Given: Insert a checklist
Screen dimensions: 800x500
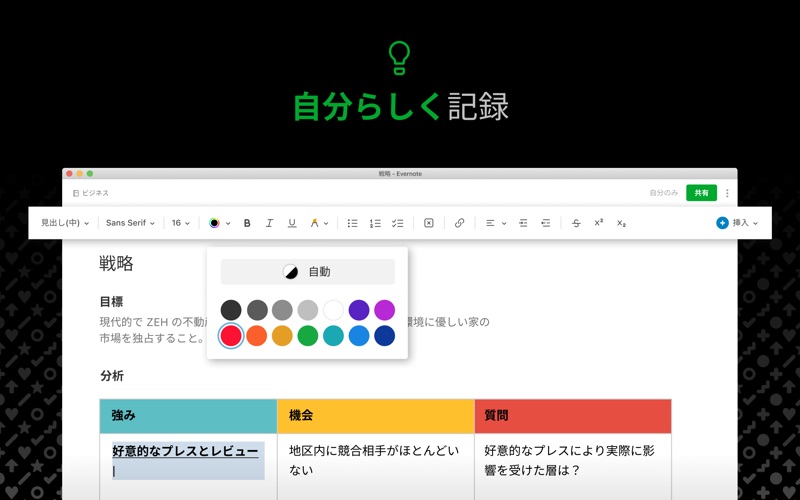Looking at the screenshot, I should (x=397, y=223).
